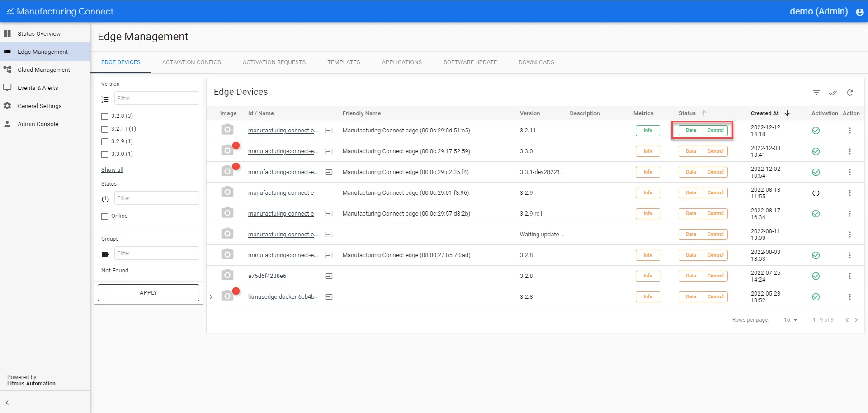The height and width of the screenshot is (413, 868).
Task: Open Events & Alerts in the sidebar
Action: click(45, 88)
